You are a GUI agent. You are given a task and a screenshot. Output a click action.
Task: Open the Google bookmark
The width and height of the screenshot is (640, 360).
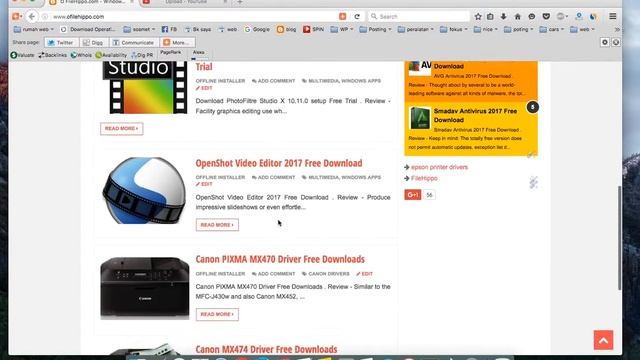257,29
